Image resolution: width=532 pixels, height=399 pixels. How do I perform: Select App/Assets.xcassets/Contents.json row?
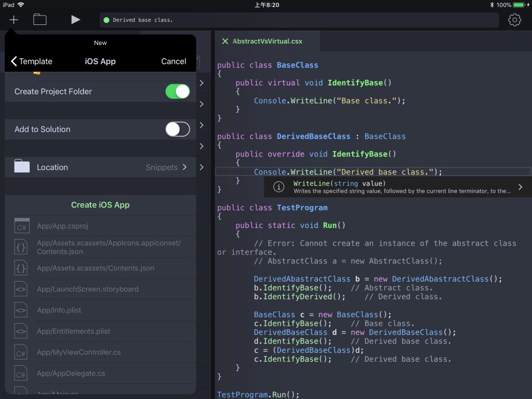[100, 268]
